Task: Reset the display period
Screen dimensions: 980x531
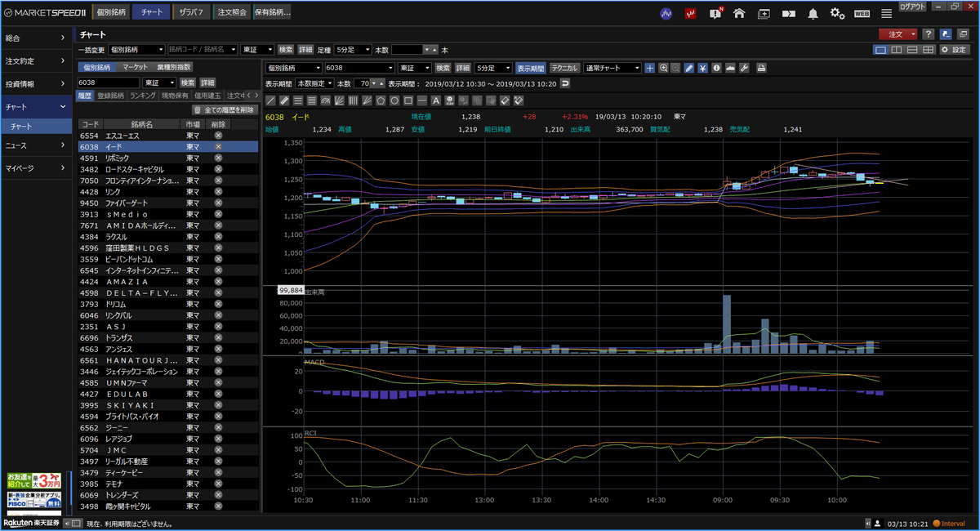Action: pos(564,84)
